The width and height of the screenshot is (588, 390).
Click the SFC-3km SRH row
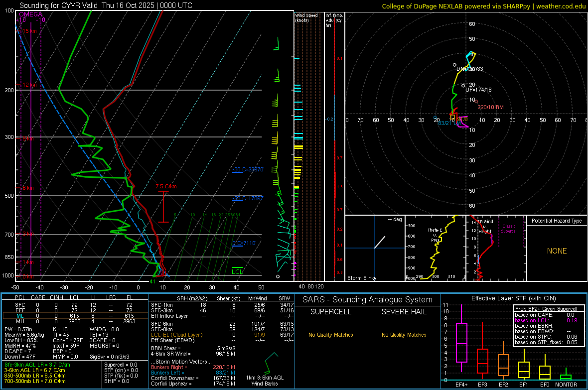(x=222, y=310)
